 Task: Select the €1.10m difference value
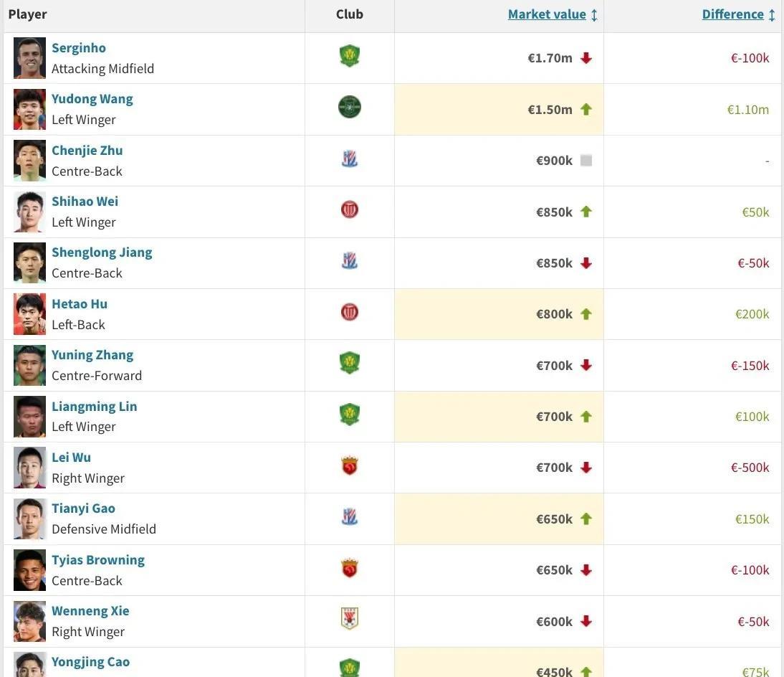tap(748, 110)
